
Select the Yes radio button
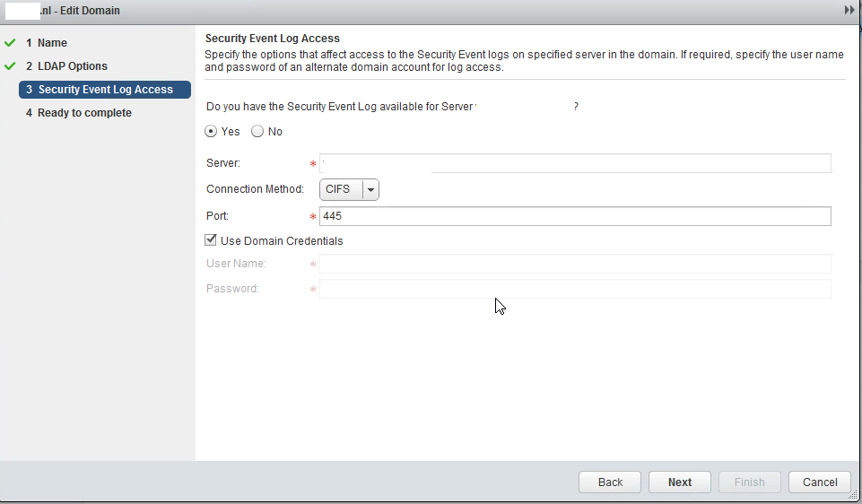[212, 132]
